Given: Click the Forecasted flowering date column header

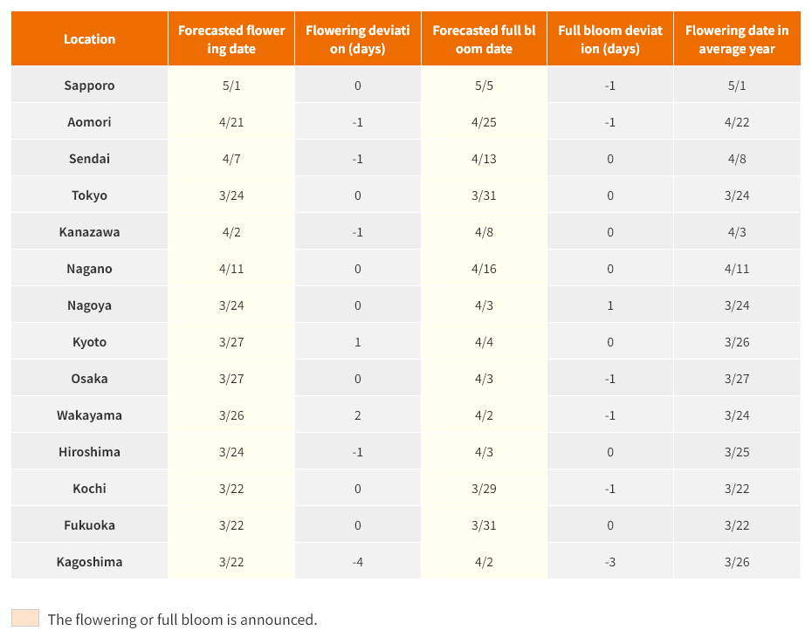Looking at the screenshot, I should 231,39.
